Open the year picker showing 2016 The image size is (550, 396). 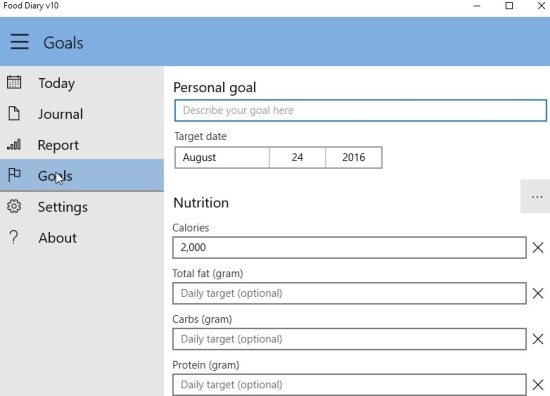[x=354, y=157]
